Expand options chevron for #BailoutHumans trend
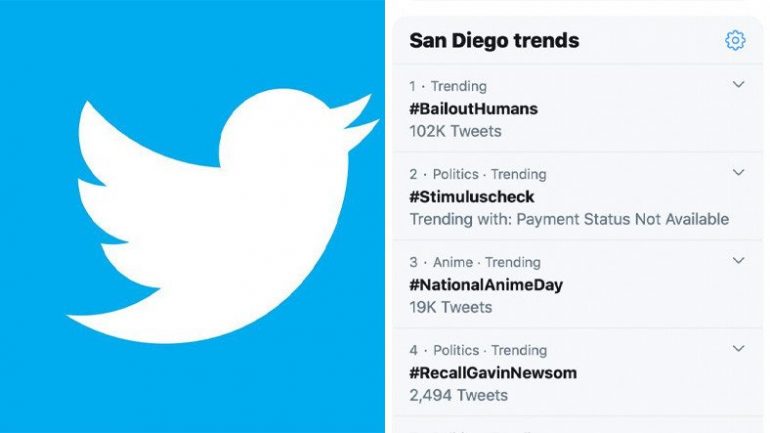 click(x=738, y=84)
